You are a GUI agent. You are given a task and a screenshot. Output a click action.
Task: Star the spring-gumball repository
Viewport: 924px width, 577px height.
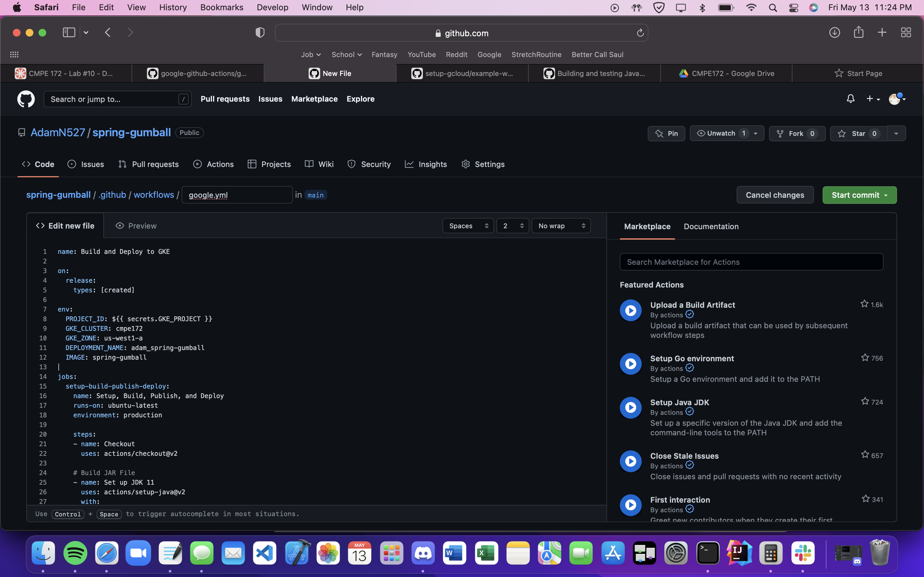tap(858, 134)
